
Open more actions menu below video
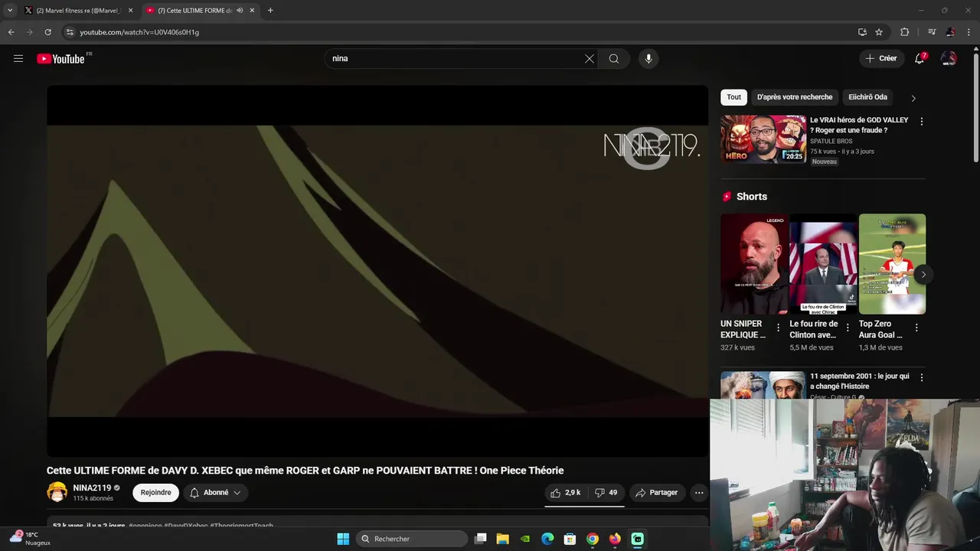coord(699,493)
